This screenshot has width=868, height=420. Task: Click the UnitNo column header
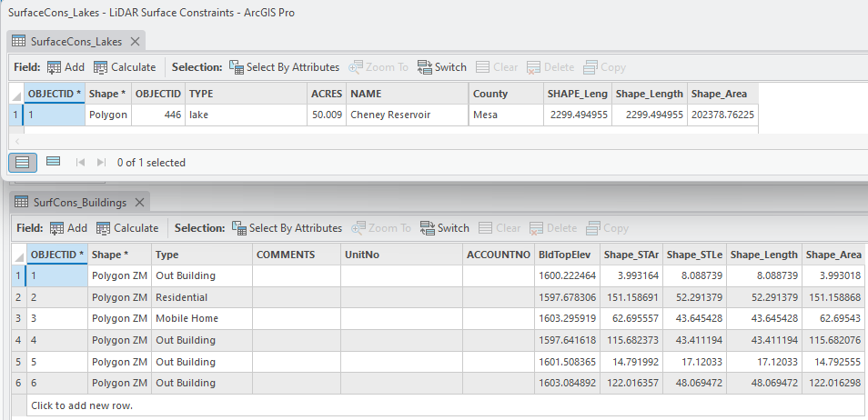(402, 255)
